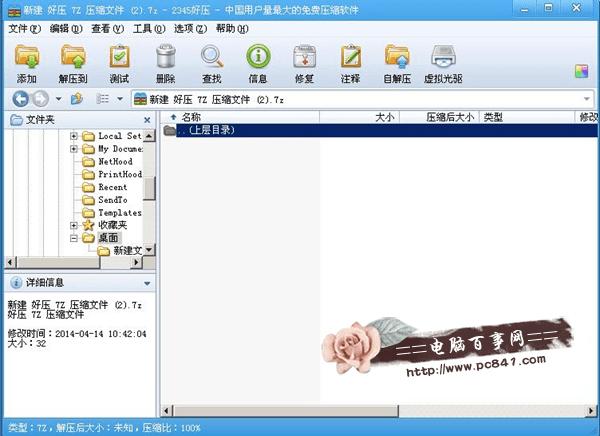
Task: Click the greyed forward arrow button
Action: click(40, 99)
